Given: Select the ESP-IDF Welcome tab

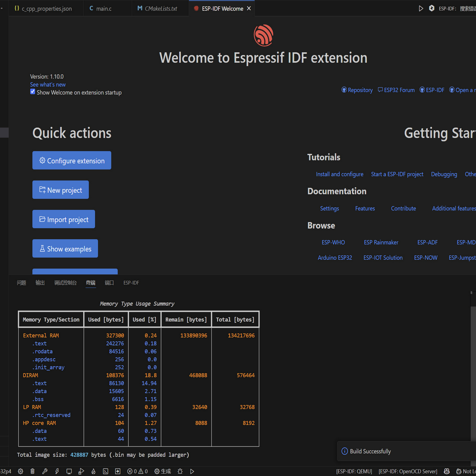Looking at the screenshot, I should pos(222,9).
